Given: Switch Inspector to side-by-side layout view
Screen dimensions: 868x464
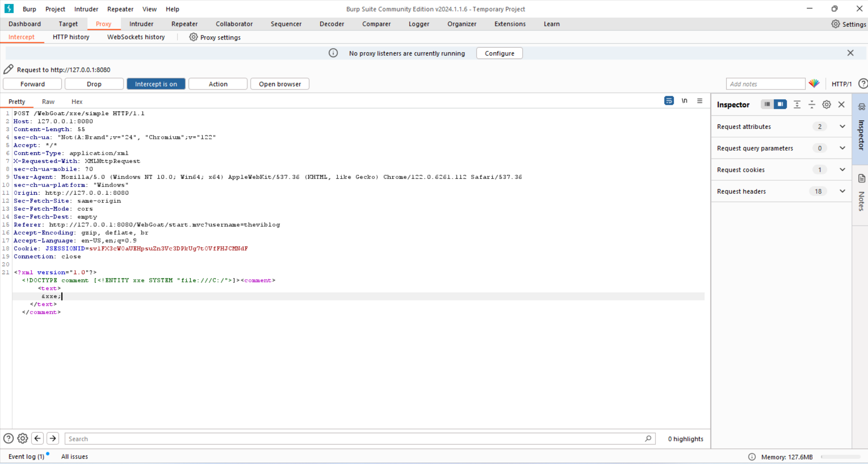Looking at the screenshot, I should click(780, 104).
